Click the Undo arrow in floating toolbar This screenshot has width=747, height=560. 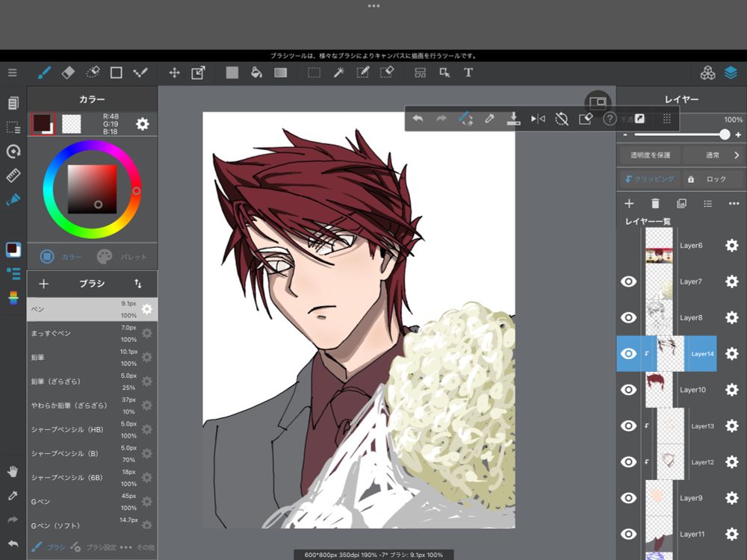tap(418, 119)
